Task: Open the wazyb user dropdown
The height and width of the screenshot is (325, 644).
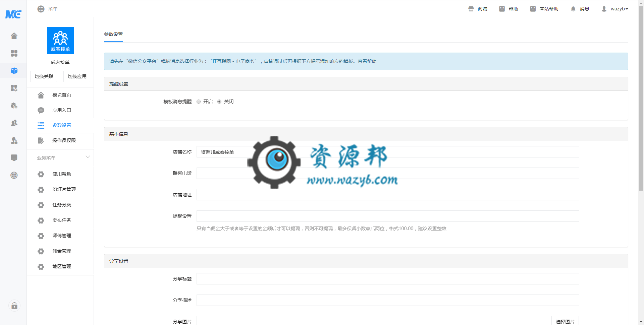Action: 619,9
